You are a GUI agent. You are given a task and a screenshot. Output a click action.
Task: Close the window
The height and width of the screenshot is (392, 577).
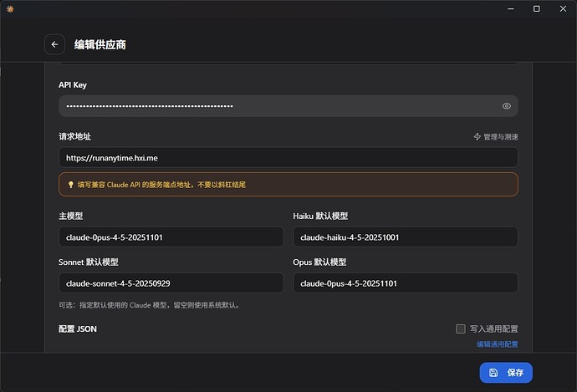(563, 9)
